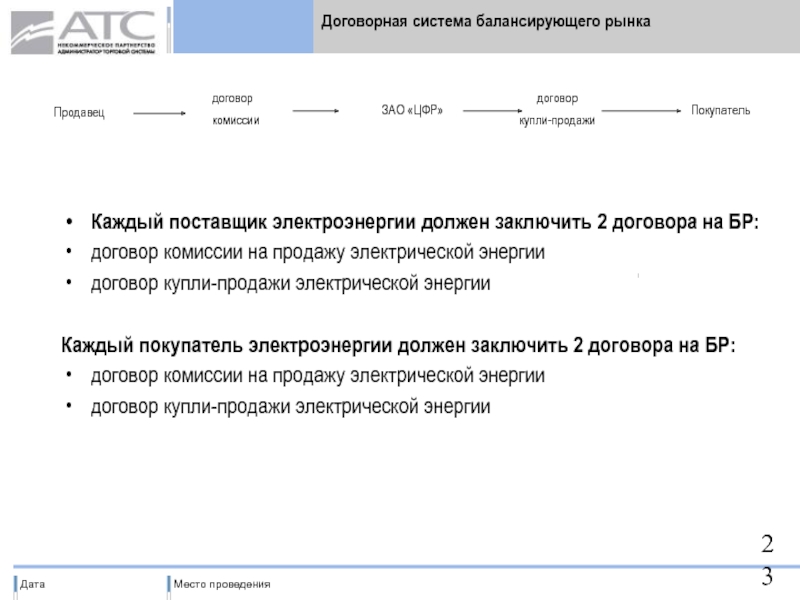Click arrow pointing to Покупатель
Screen dimensions: 800x600
(x=641, y=111)
